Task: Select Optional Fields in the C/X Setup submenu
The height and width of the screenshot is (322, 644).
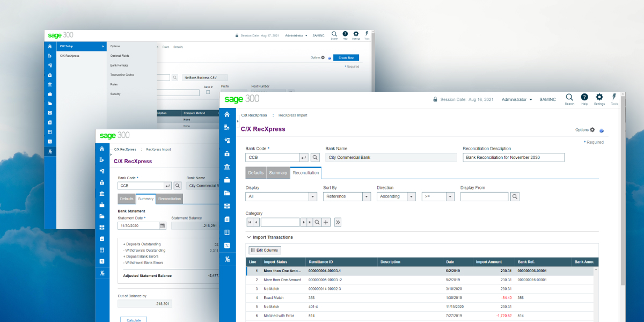Action: (x=120, y=56)
